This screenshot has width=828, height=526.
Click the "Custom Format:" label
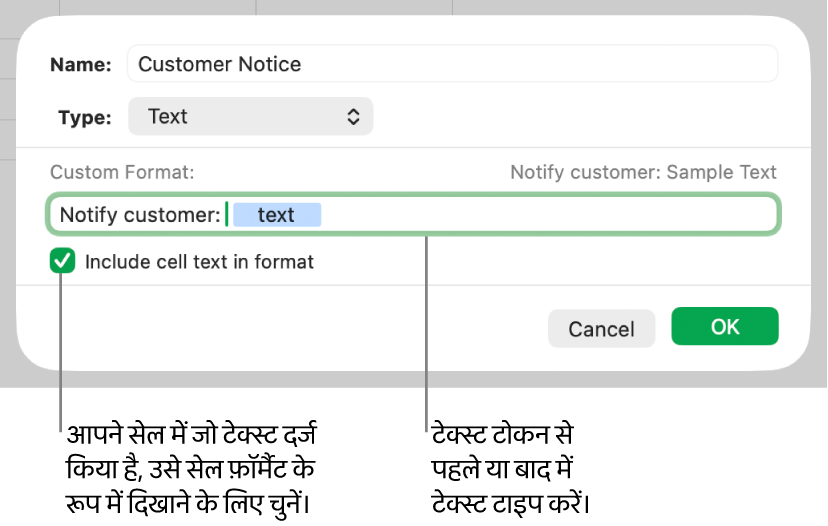[122, 172]
